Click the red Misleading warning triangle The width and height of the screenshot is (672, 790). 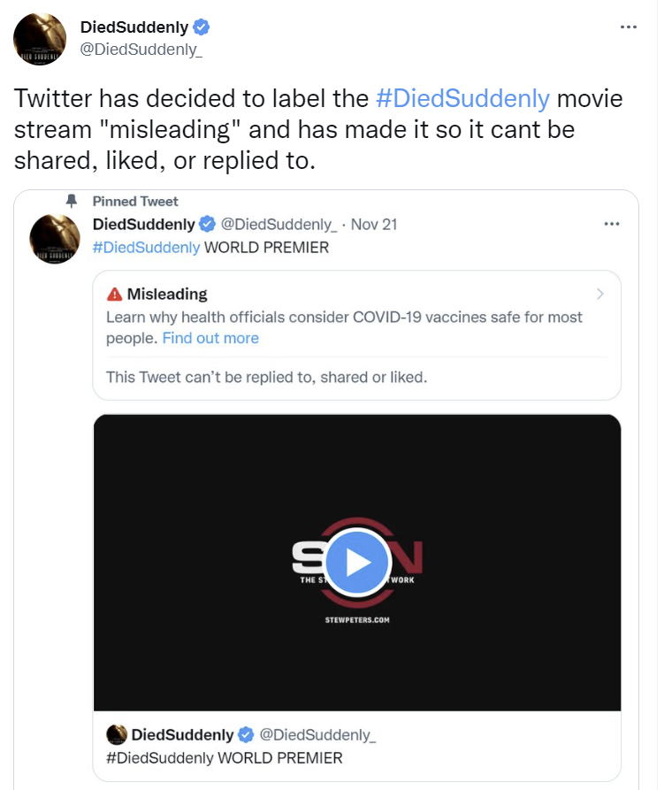pos(114,294)
